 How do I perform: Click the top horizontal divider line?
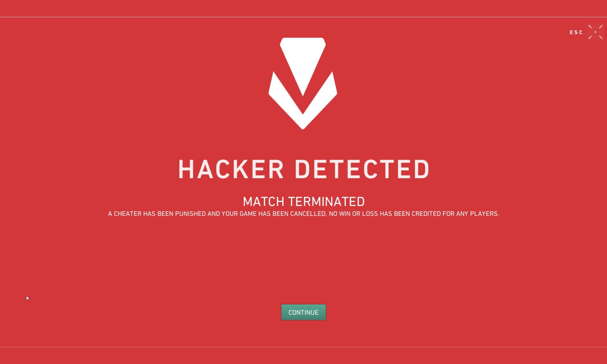tap(303, 17)
